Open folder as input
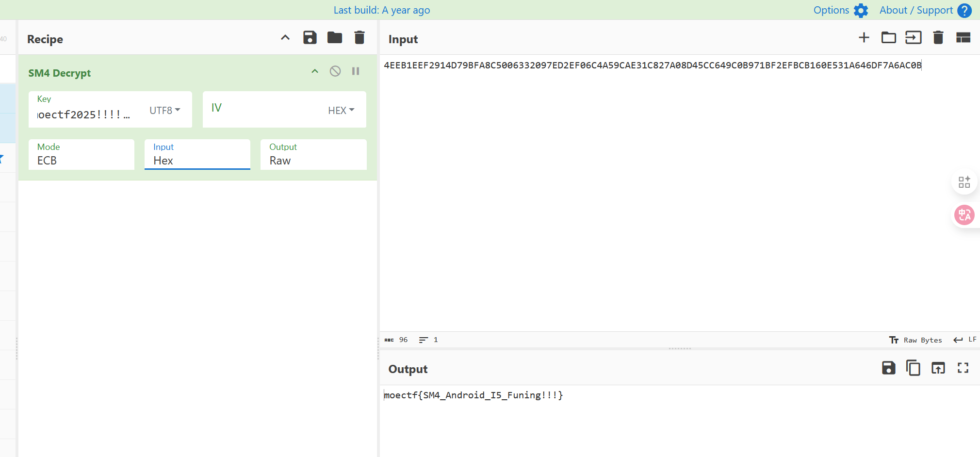This screenshot has height=457, width=980. tap(888, 38)
